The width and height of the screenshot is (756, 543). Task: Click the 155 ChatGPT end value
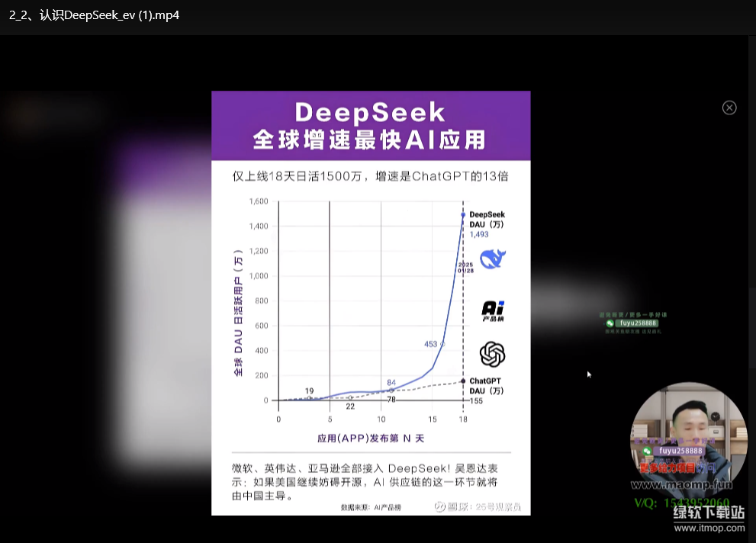(476, 401)
